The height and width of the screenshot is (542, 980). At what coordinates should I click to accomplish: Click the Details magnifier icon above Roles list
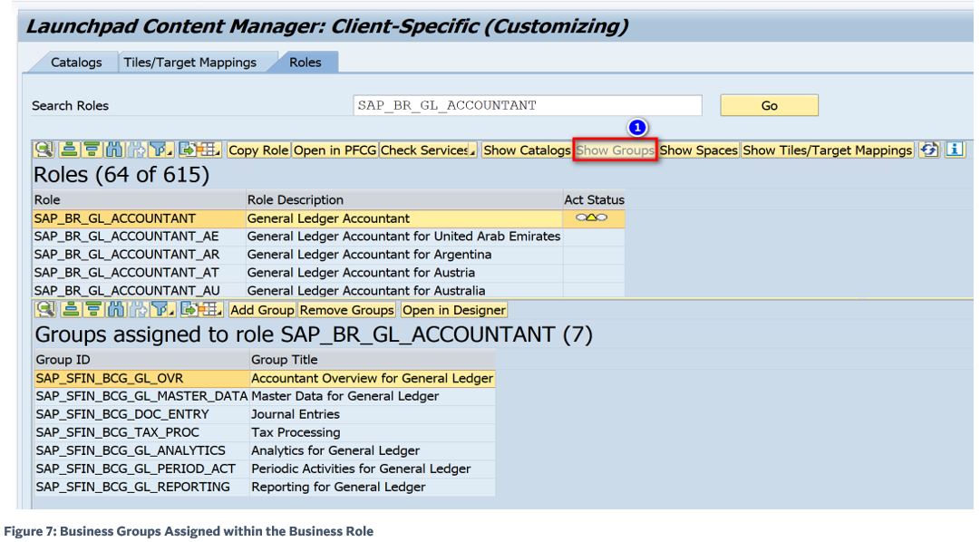pyautogui.click(x=45, y=150)
